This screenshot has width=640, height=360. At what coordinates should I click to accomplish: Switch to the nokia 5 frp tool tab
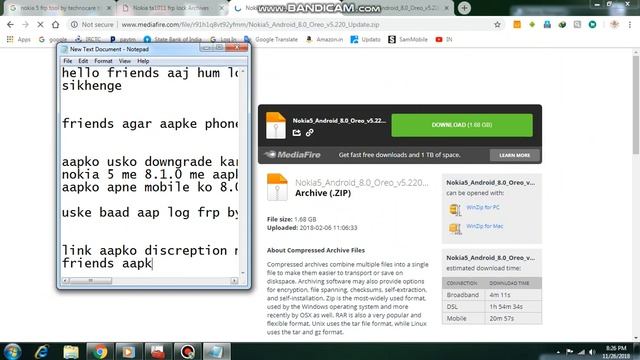[59, 8]
